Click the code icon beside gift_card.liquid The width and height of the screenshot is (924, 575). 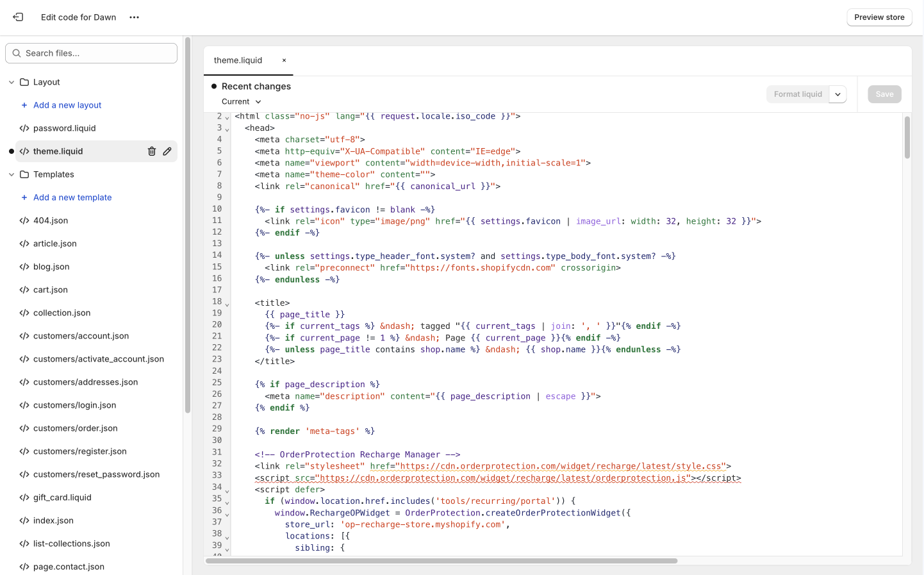(24, 497)
